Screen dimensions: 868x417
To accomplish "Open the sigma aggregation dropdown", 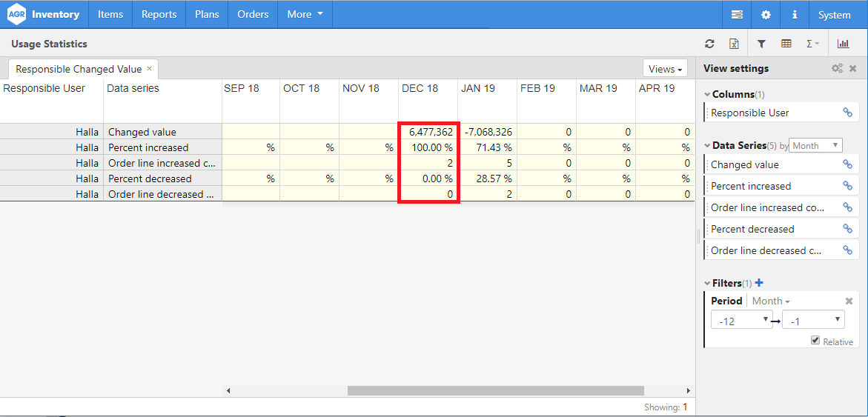I will click(x=812, y=44).
